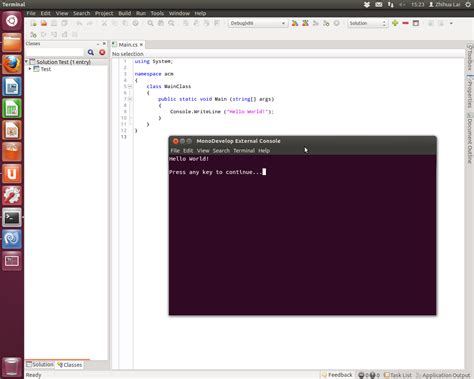Click the green plus add-layout icon

click(395, 23)
